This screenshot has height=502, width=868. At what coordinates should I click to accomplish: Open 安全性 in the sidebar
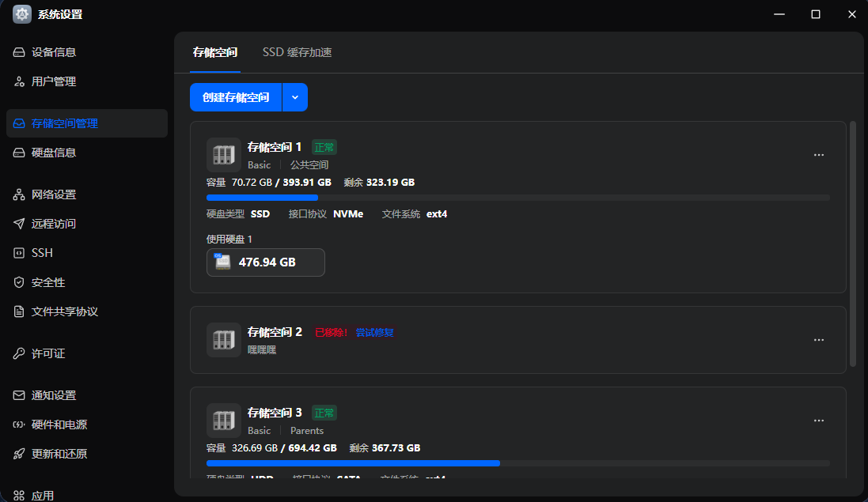(x=87, y=282)
